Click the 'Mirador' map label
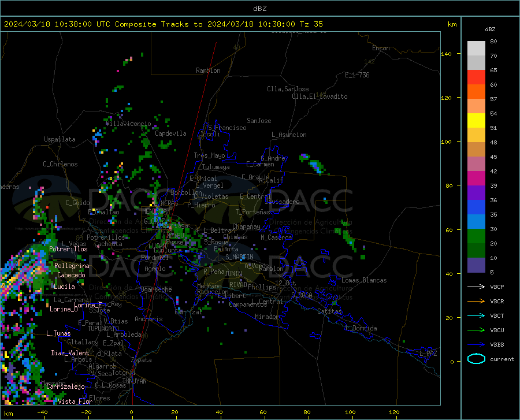This screenshot has width=520, height=420. (x=267, y=317)
